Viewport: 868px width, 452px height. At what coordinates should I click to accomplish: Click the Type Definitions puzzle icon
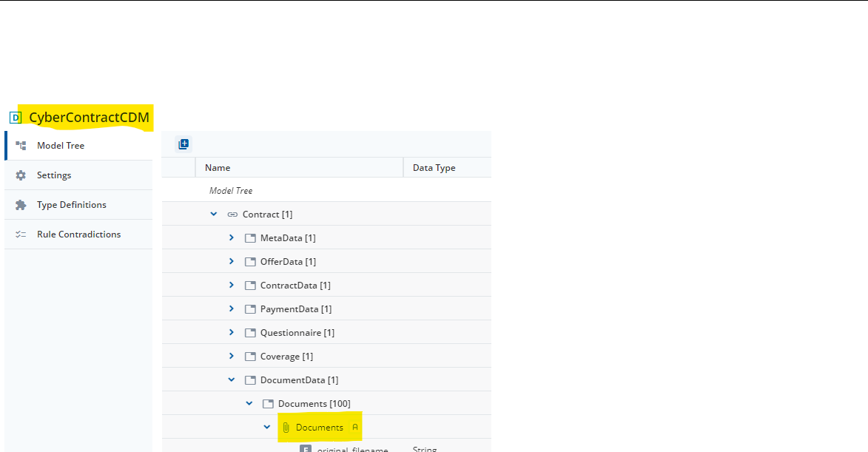point(21,205)
